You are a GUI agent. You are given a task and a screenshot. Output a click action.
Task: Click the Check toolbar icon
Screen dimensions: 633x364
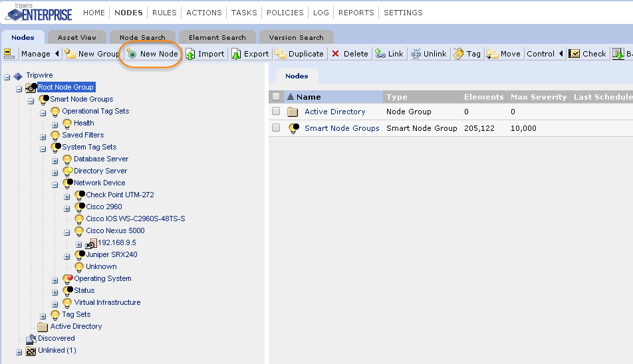coord(574,54)
